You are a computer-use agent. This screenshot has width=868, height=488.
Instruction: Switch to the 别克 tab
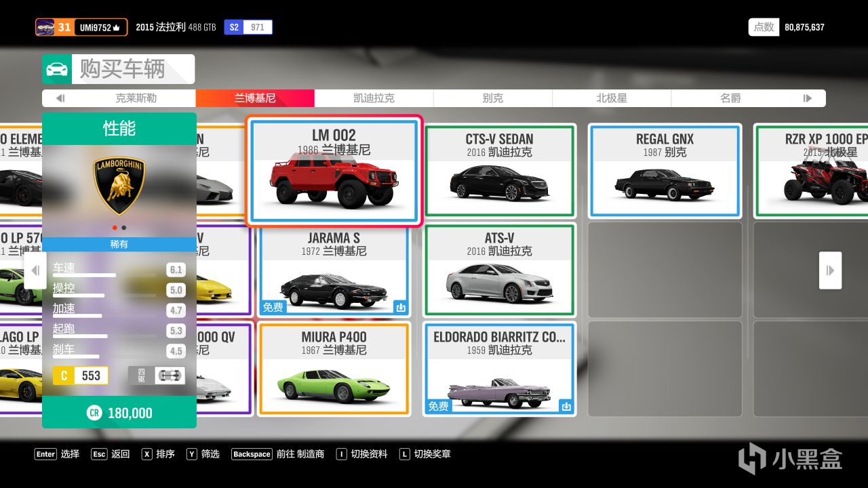tap(493, 98)
